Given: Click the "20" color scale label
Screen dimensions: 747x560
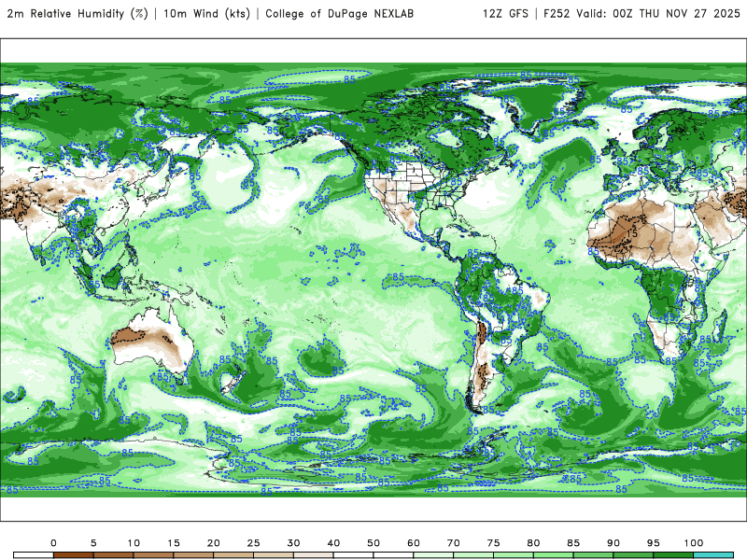Looking at the screenshot, I should 214,543.
